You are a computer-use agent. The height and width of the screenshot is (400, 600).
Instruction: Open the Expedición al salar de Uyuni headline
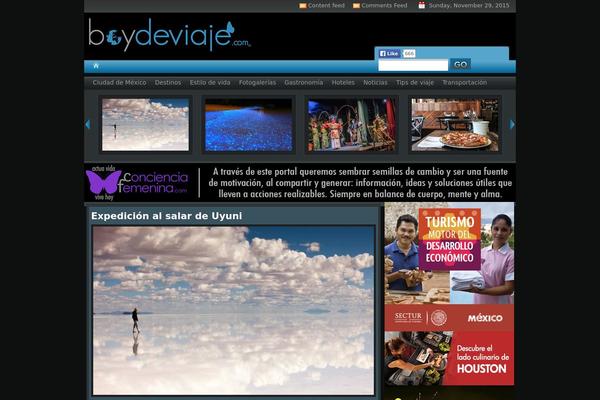tap(166, 216)
